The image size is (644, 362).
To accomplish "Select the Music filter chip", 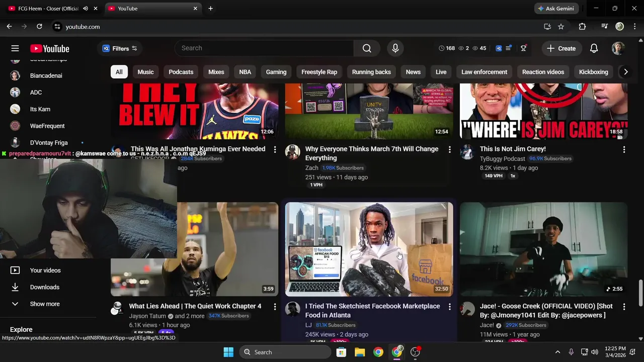I will pos(145,72).
